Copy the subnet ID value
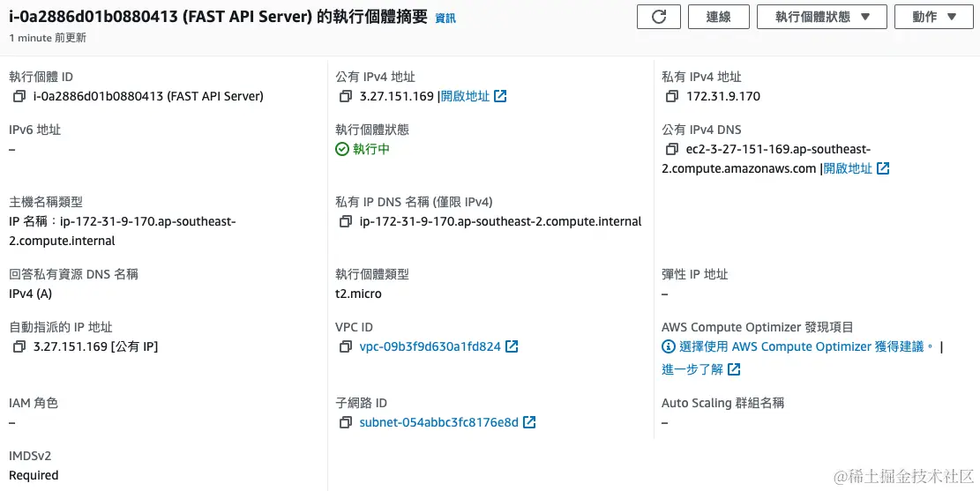Viewport: 980px width, 491px height. tap(346, 422)
